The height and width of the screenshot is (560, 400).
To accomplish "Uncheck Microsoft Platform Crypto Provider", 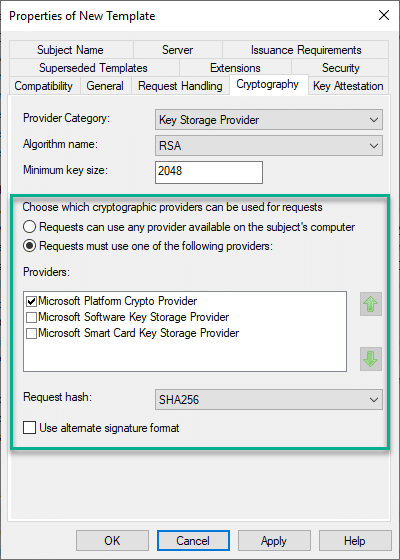I will point(31,301).
